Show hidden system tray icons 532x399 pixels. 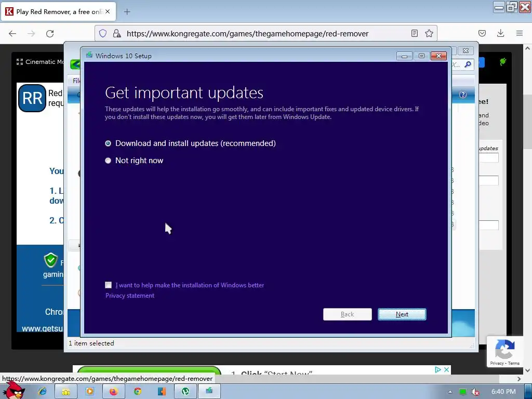click(x=450, y=392)
